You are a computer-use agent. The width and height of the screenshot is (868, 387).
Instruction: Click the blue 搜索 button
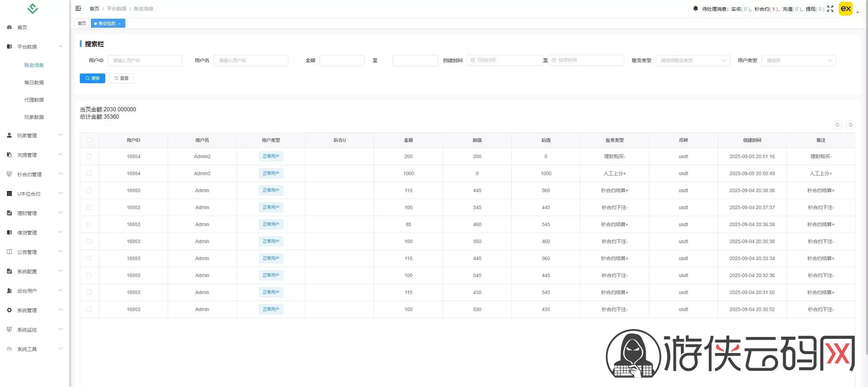pyautogui.click(x=92, y=78)
